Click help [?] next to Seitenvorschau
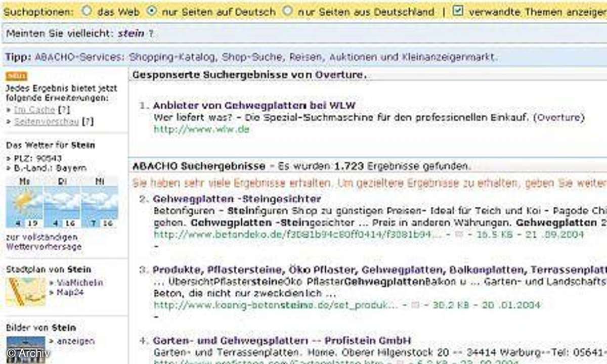 tap(88, 121)
